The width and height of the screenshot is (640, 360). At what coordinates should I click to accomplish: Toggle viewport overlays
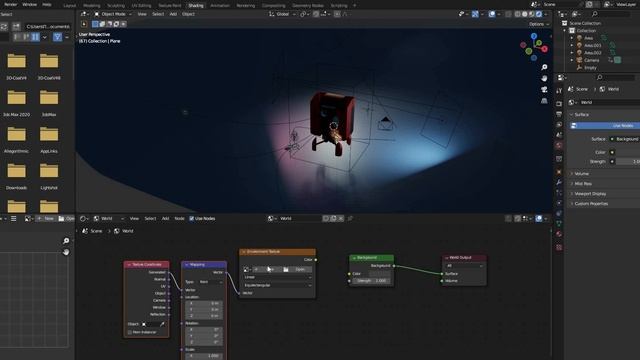(x=492, y=14)
